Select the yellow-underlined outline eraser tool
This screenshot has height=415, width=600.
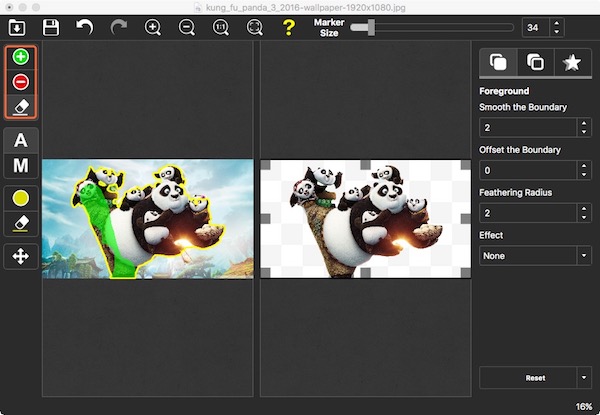click(21, 223)
